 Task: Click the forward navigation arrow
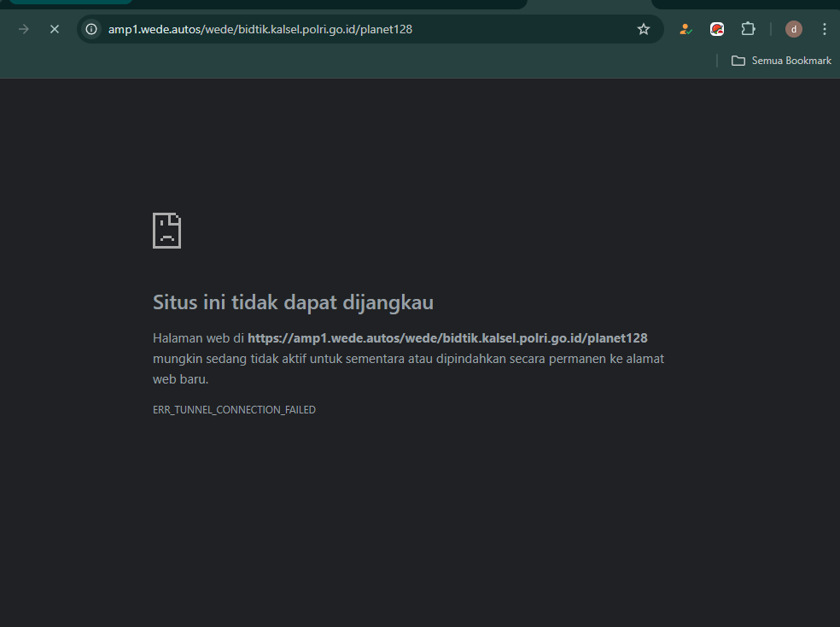[24, 29]
